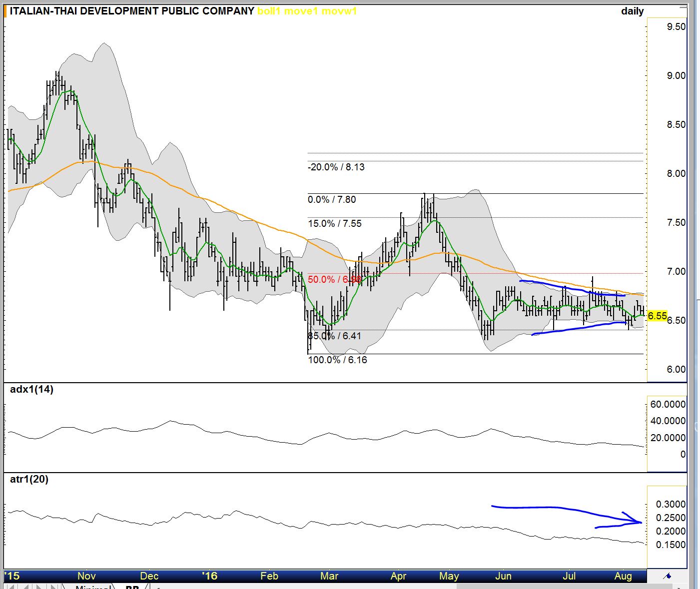Click the '15 year marker on date axis
This screenshot has width=700, height=589.
point(12,576)
